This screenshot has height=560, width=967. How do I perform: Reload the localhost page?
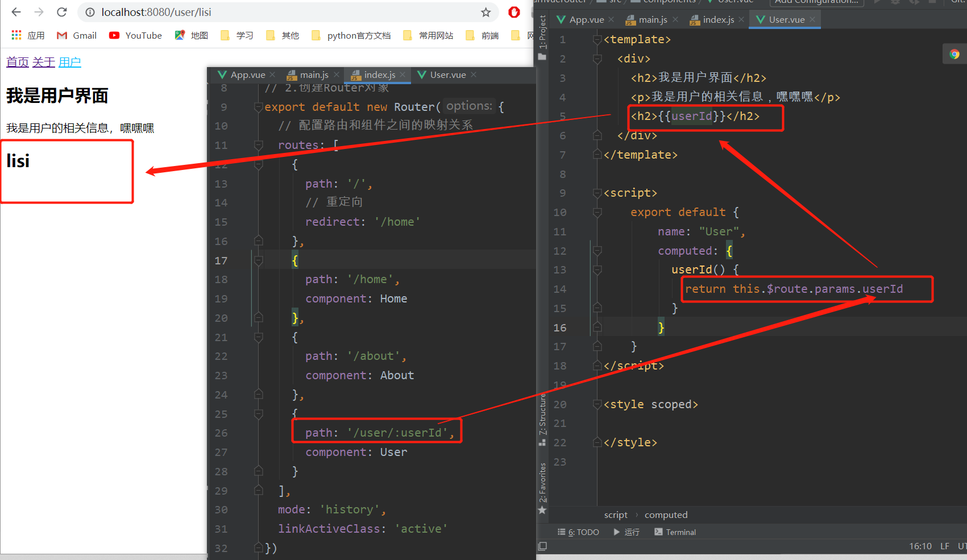(62, 12)
